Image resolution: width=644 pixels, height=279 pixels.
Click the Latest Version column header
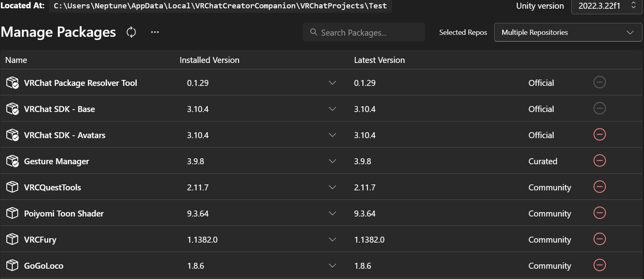click(380, 60)
